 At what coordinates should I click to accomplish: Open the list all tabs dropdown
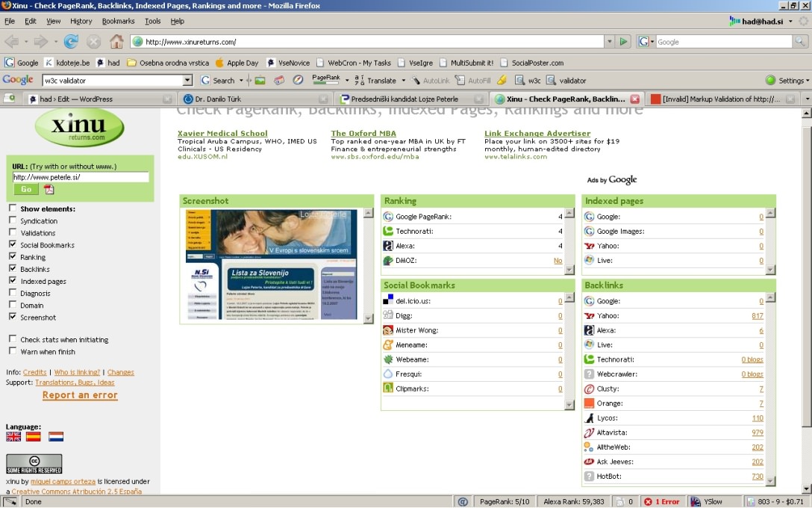coord(806,99)
